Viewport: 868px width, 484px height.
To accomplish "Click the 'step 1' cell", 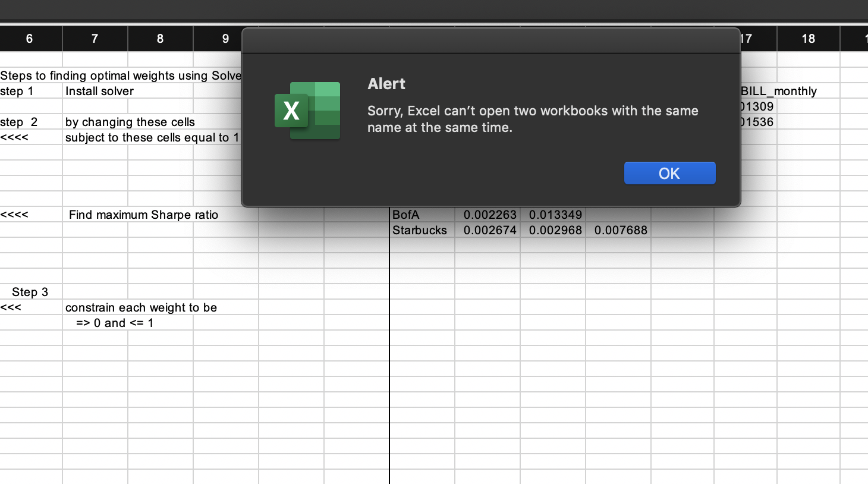I will [x=31, y=91].
